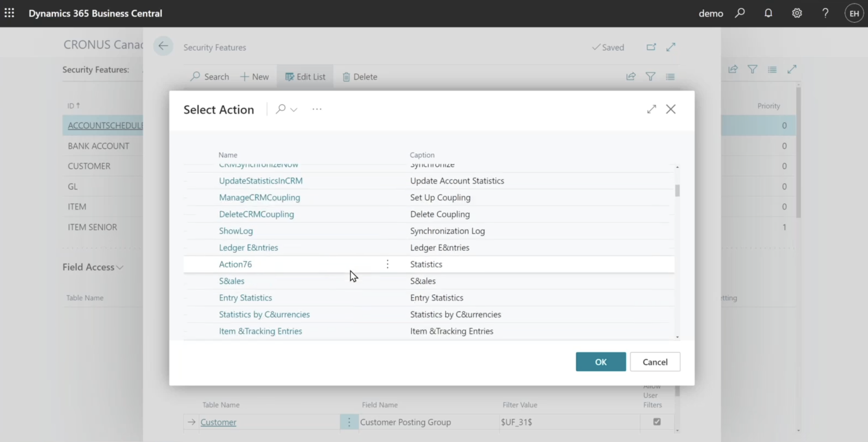Image resolution: width=868 pixels, height=442 pixels.
Task: Select the Action76 row name
Action: tap(235, 264)
